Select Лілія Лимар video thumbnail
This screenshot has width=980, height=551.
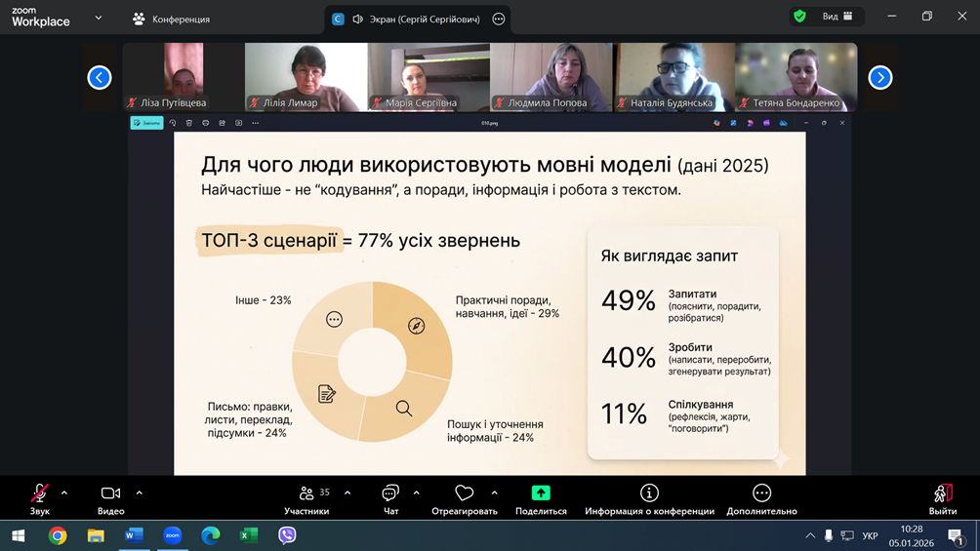tap(306, 77)
